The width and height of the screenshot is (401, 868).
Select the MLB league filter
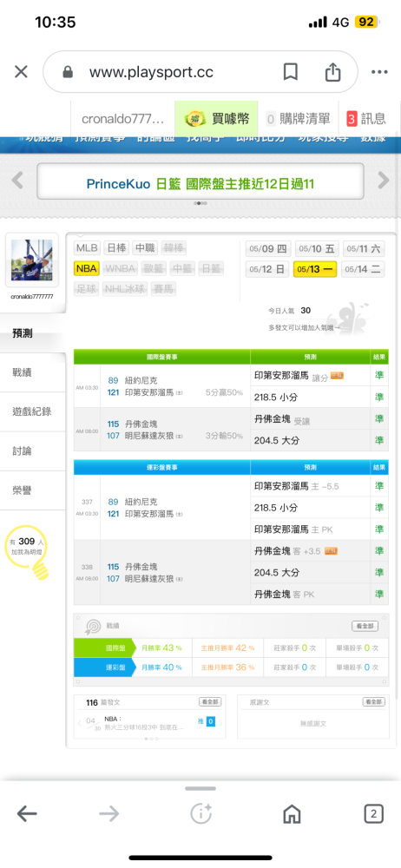point(88,248)
